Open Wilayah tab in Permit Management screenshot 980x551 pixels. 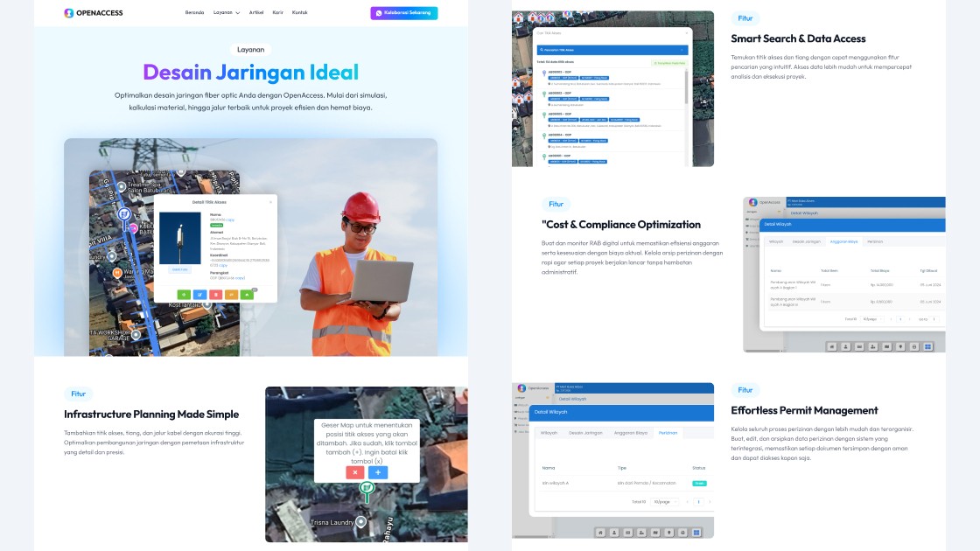click(549, 433)
